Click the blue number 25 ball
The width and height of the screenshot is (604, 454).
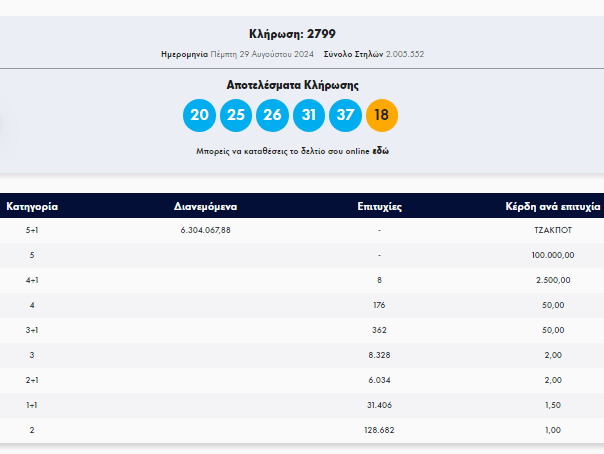236,115
